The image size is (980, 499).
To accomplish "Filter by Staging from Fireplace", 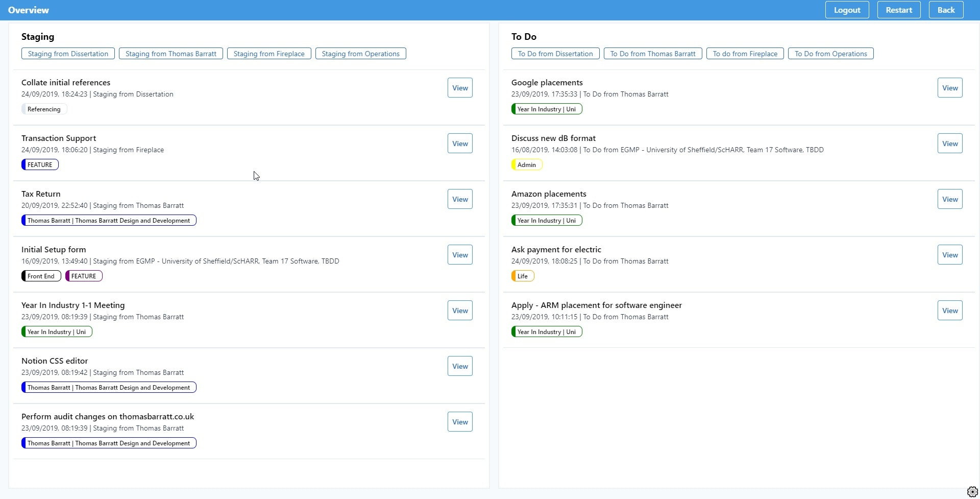I will (x=269, y=54).
